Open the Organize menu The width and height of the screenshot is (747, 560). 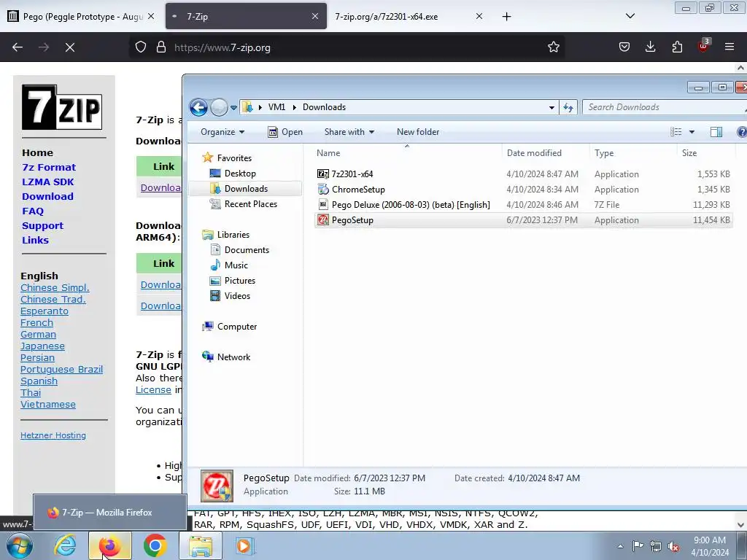(222, 132)
